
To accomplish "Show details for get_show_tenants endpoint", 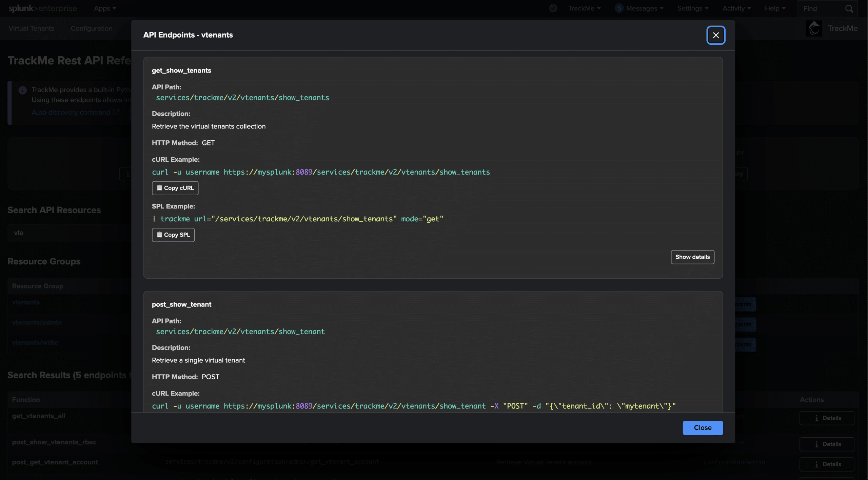I will coord(692,257).
